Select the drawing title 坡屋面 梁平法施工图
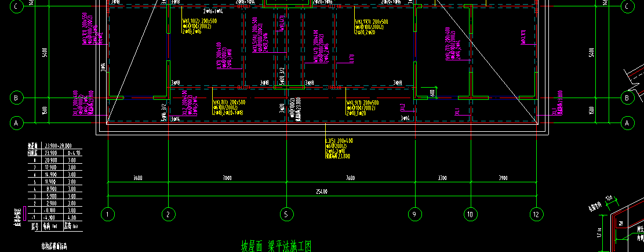The image size is (644, 252). (276, 247)
